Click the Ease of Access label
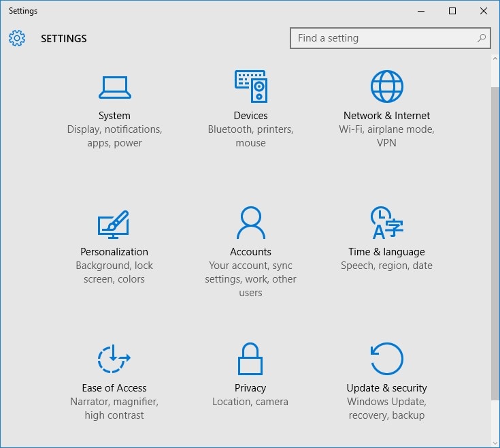The image size is (500, 448). [114, 388]
